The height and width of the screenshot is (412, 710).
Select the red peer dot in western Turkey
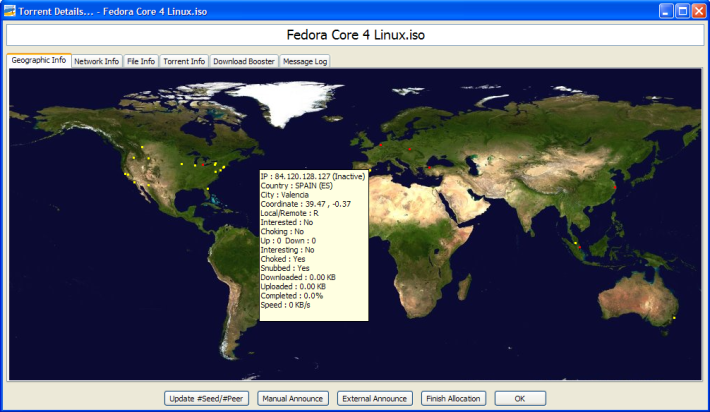point(429,168)
